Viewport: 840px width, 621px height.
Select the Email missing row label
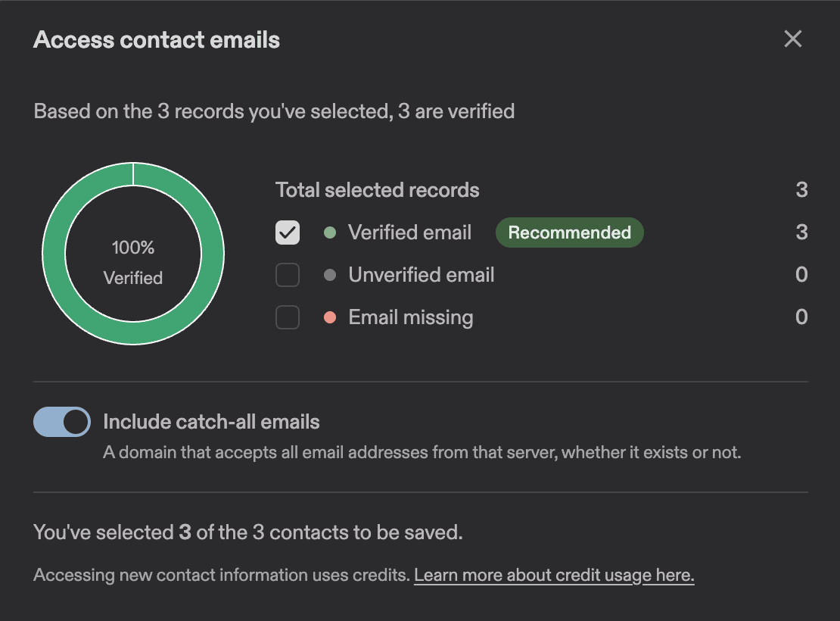pos(410,317)
